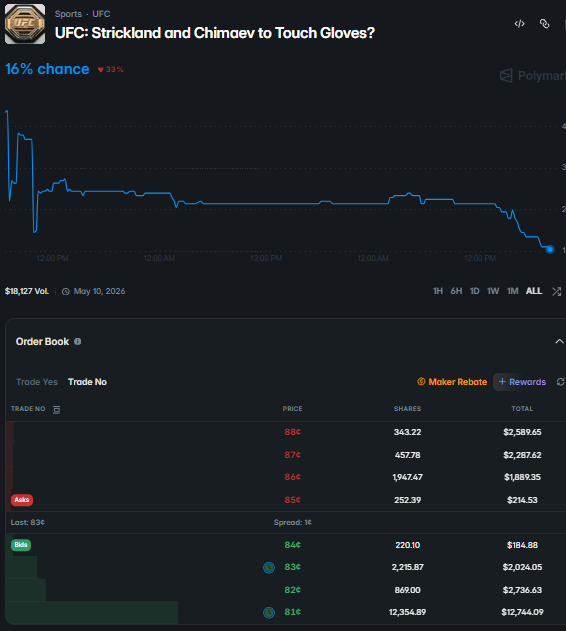The height and width of the screenshot is (631, 566).
Task: Select the 88¢ ask price
Action: pyautogui.click(x=293, y=432)
